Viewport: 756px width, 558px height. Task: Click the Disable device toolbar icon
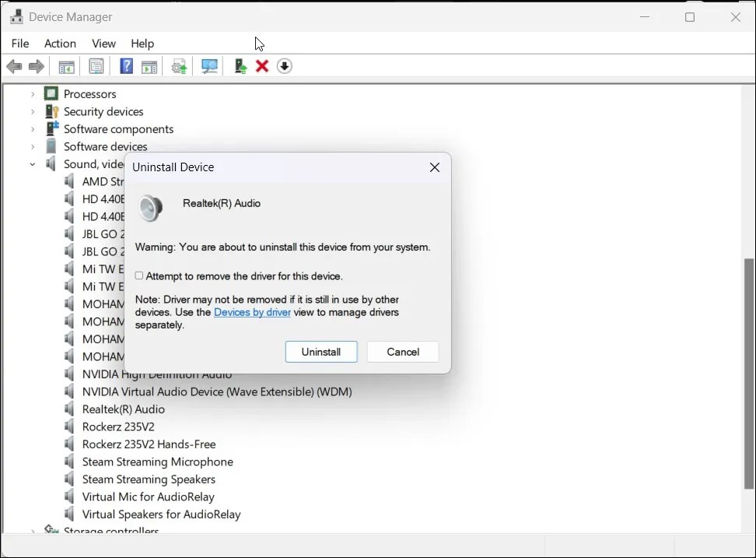(285, 66)
